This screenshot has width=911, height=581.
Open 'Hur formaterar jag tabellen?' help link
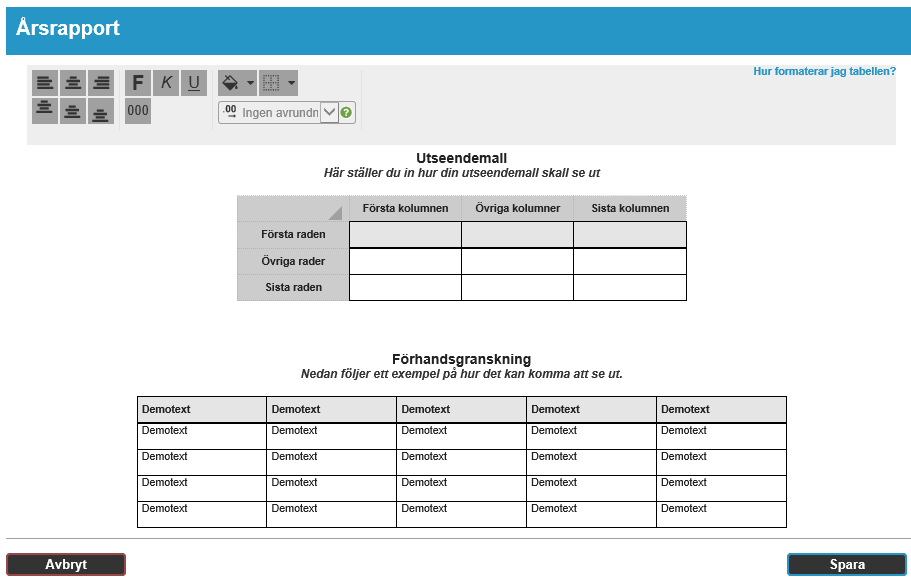(824, 72)
